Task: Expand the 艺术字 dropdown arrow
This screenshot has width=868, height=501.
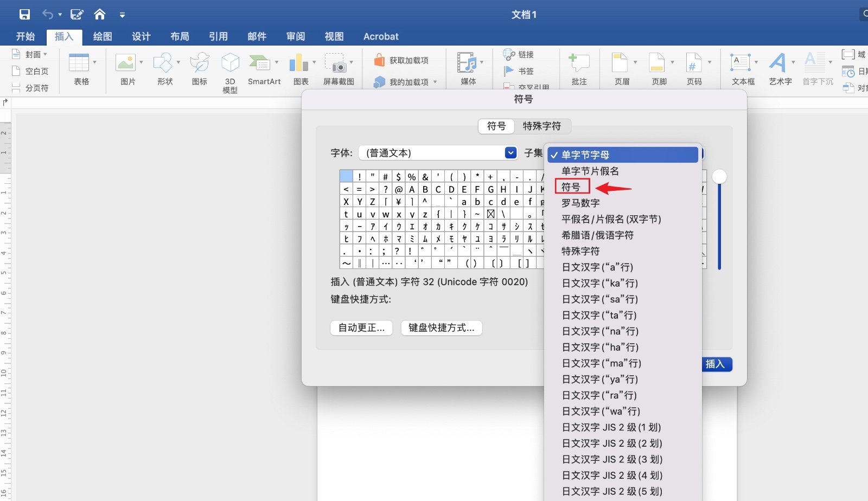Action: pos(794,62)
